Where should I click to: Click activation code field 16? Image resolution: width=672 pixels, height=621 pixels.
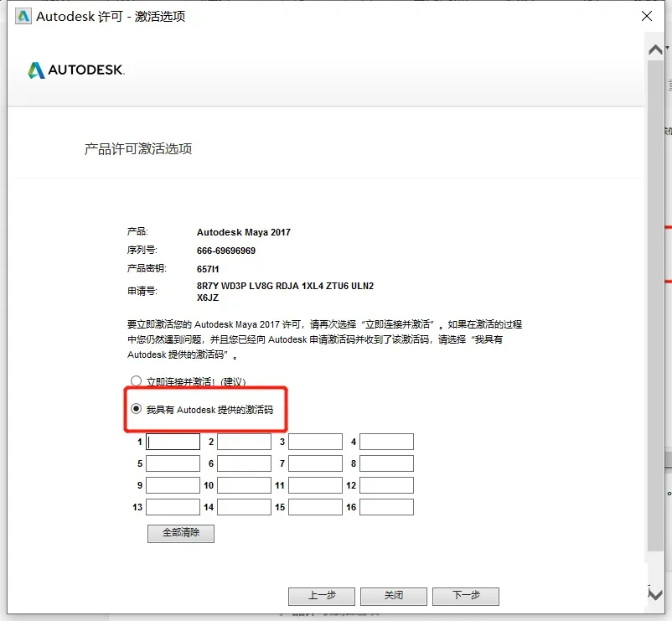[x=386, y=507]
